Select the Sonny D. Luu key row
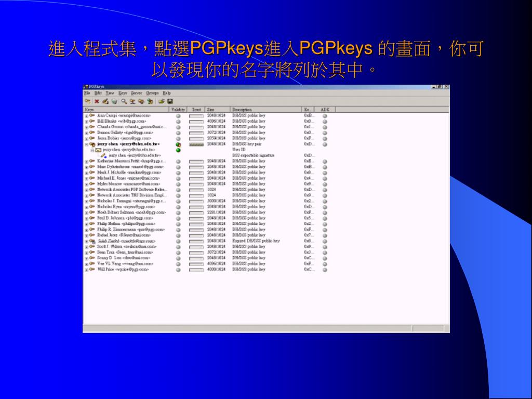This screenshot has height=399, width=532. tap(124, 258)
